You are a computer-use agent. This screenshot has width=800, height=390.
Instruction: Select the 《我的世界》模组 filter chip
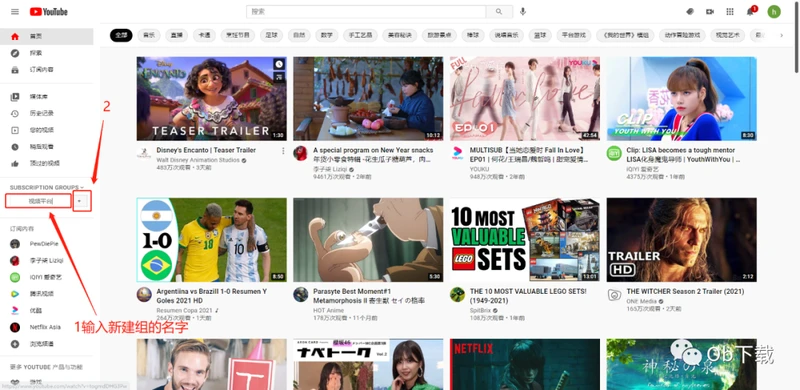[626, 35]
